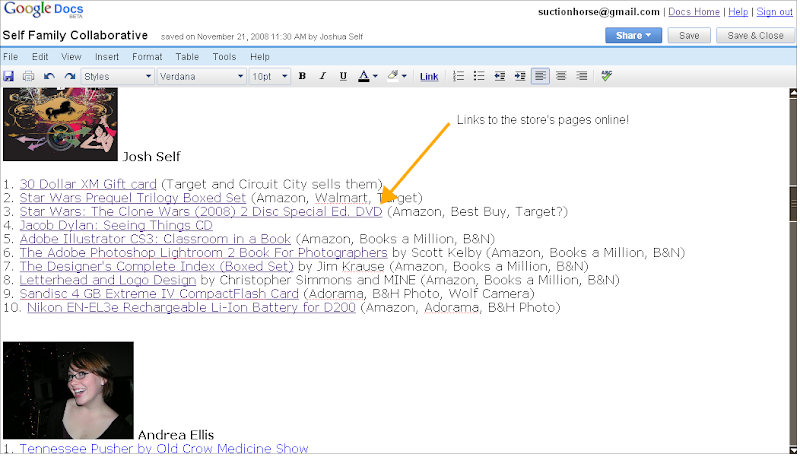Click the Save & Close button
The height and width of the screenshot is (457, 800).
coord(756,35)
